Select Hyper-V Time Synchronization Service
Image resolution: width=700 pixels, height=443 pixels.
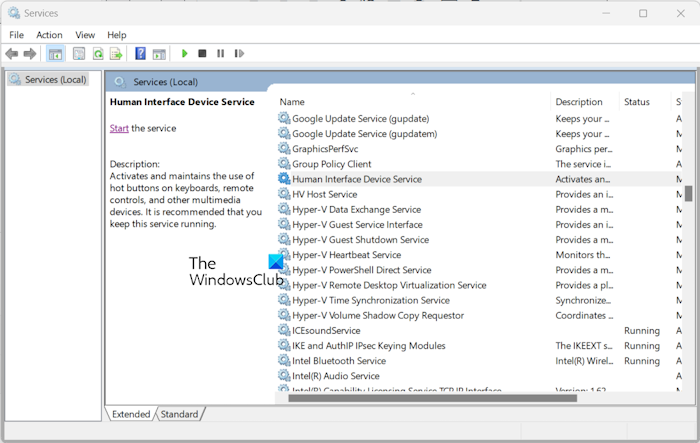[371, 301]
